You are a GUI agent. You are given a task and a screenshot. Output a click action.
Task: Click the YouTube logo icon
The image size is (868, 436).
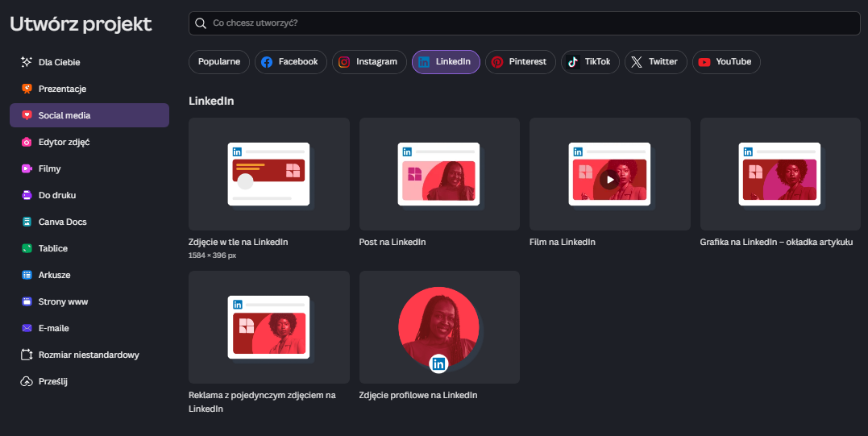coord(704,62)
